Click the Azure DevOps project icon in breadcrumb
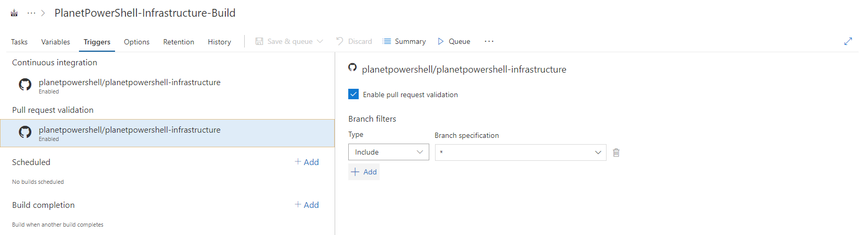This screenshot has width=868, height=235. click(14, 13)
